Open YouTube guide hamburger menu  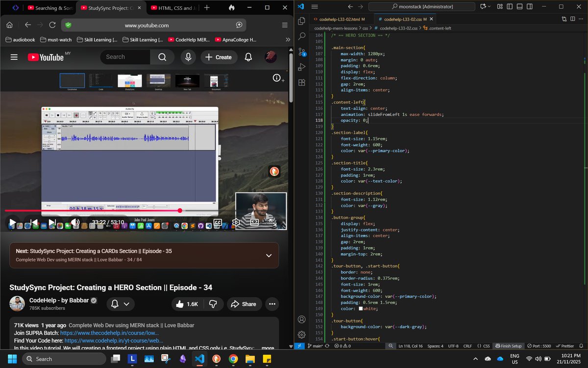(x=14, y=57)
